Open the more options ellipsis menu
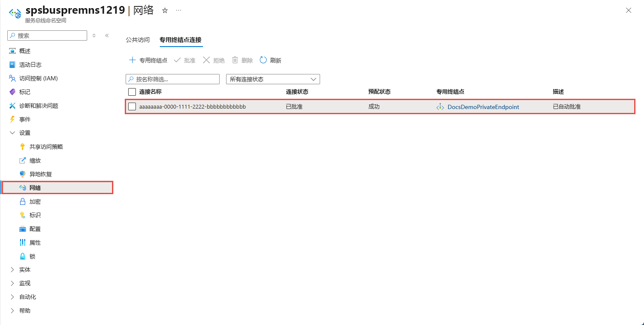The height and width of the screenshot is (325, 644). [x=179, y=11]
